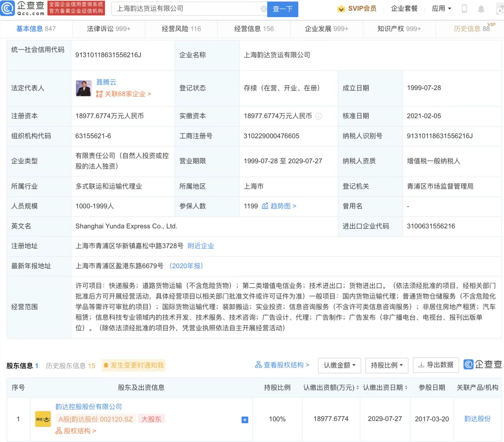The image size is (504, 442).
Task: Click the paid-in capital info icon
Action: pos(318,116)
